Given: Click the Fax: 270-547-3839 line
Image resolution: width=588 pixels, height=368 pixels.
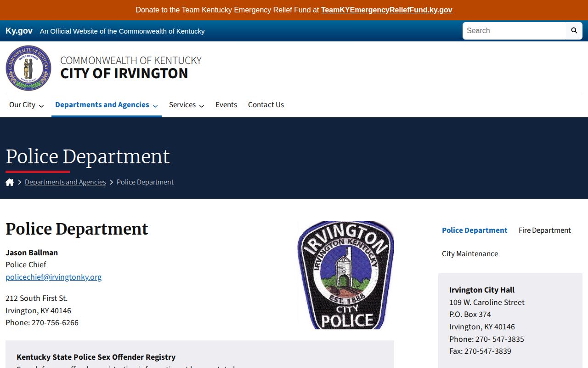Looking at the screenshot, I should 480,351.
